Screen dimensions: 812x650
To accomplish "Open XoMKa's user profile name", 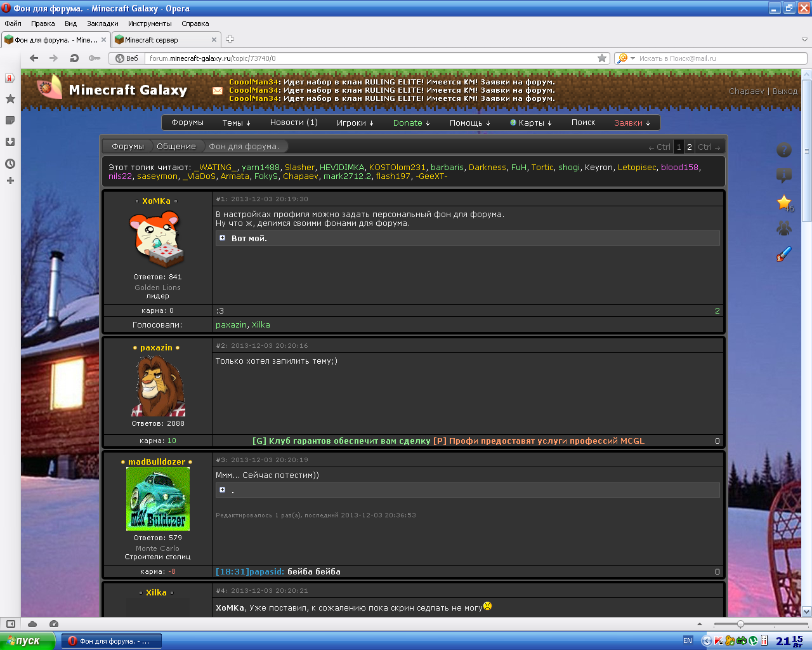I will (x=156, y=201).
